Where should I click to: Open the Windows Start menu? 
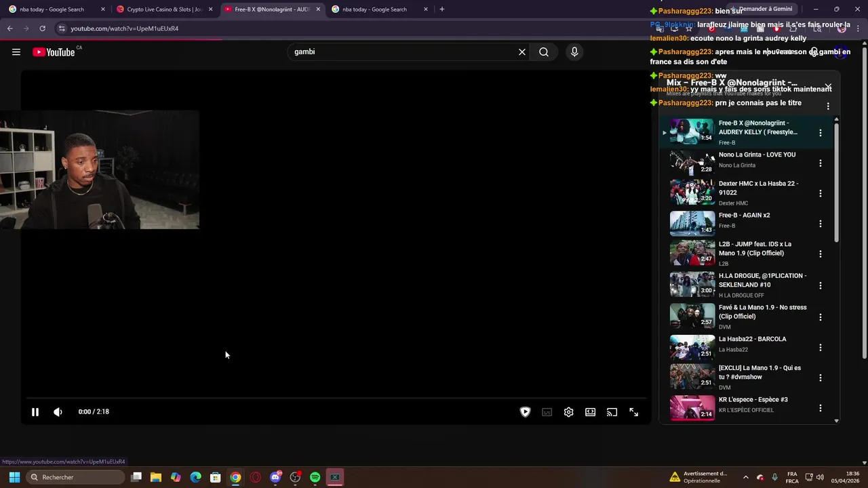[14, 477]
